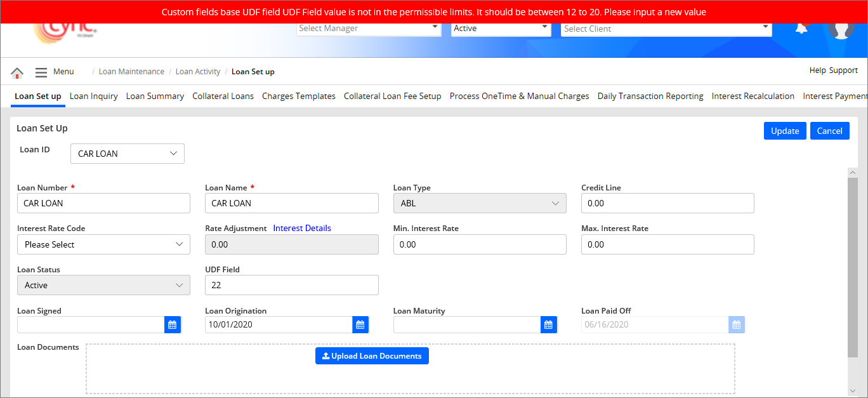
Task: Click the Home icon in breadcrumb bar
Action: point(17,72)
